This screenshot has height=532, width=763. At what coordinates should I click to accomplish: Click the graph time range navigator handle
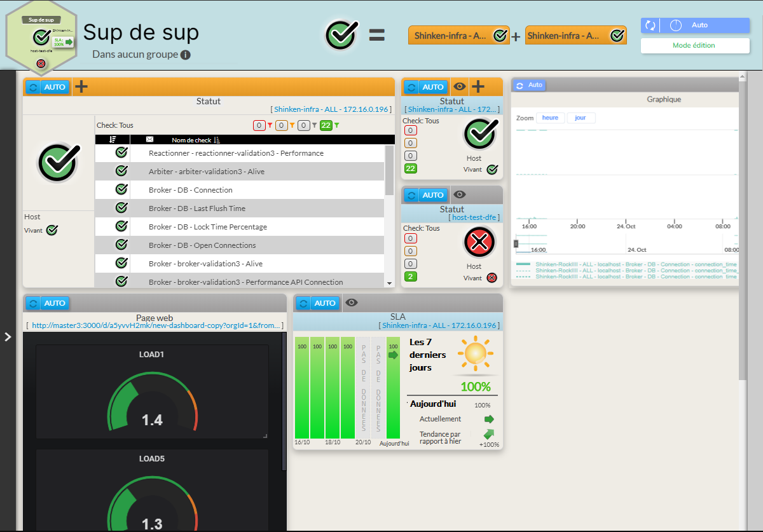coord(516,243)
